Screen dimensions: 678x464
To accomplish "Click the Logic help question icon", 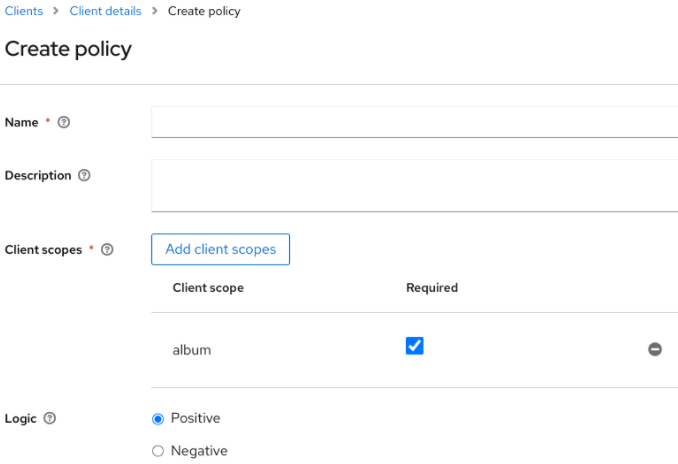I will [50, 418].
